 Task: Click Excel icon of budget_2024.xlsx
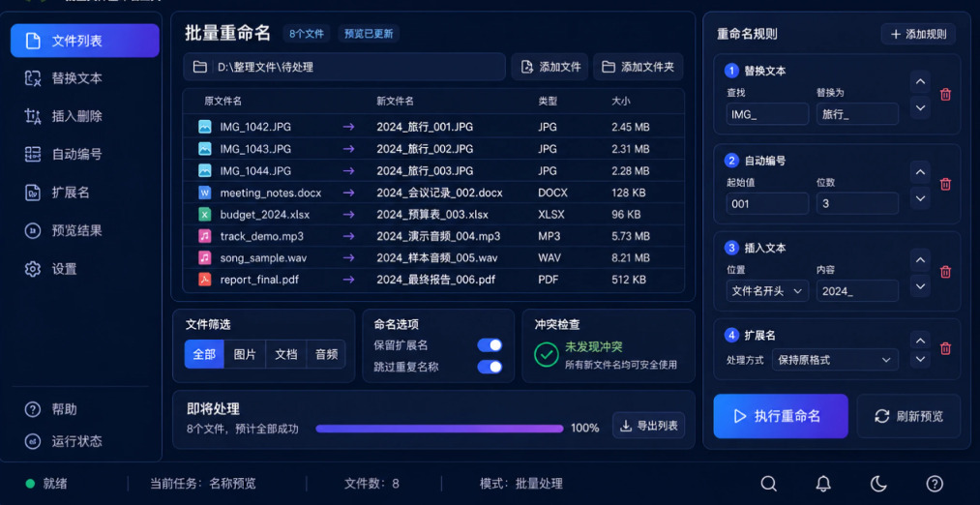tap(204, 215)
